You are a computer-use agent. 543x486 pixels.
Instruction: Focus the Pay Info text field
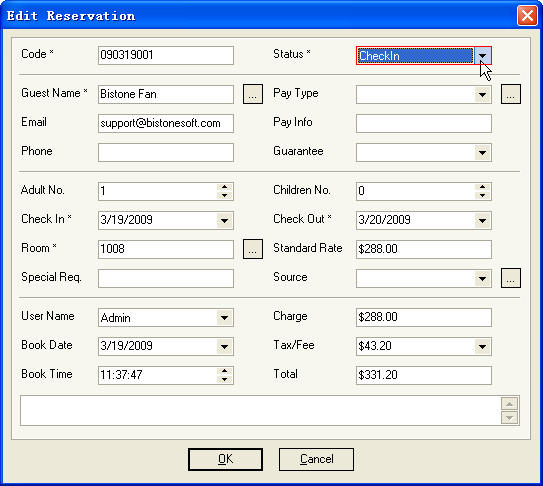point(424,123)
